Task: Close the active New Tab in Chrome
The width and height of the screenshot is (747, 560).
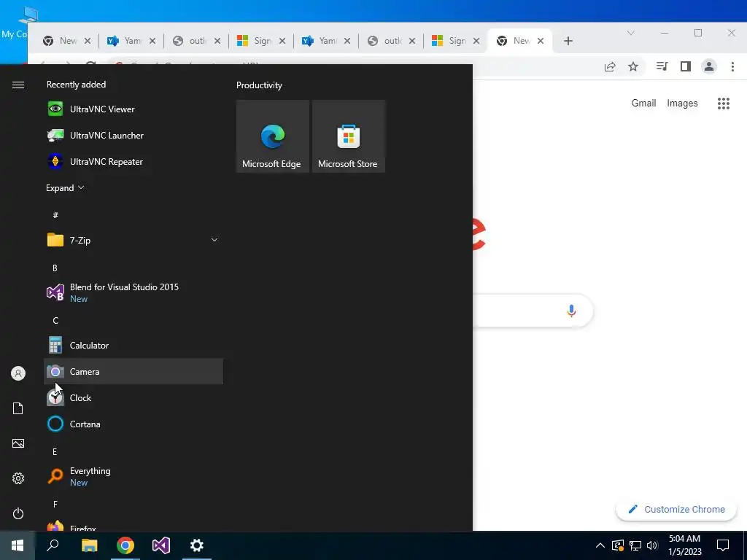Action: click(541, 41)
